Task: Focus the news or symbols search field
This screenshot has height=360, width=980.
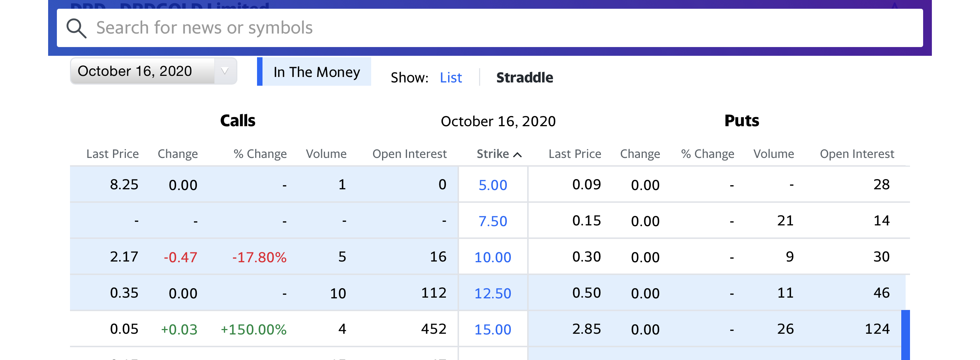Action: pyautogui.click(x=495, y=28)
